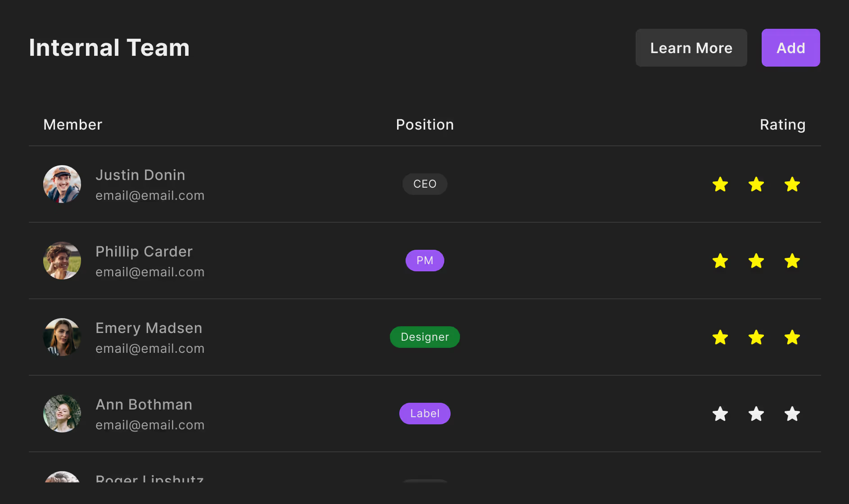This screenshot has width=849, height=504.
Task: Click Emery Madsen's avatar image
Action: click(x=62, y=337)
